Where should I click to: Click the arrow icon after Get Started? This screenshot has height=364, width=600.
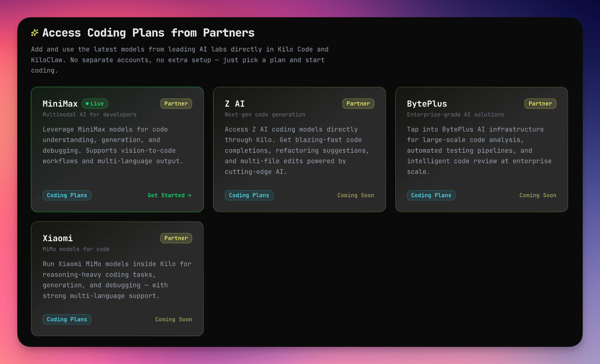click(x=189, y=195)
